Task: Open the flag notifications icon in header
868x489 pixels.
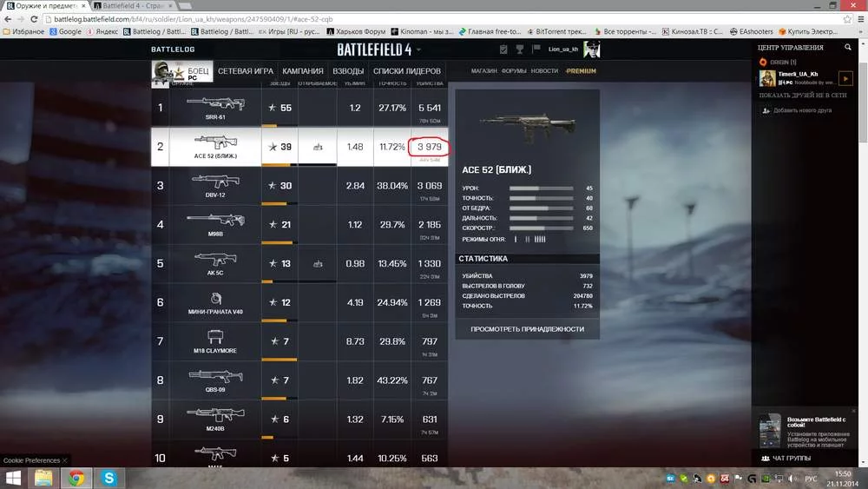Action: click(x=536, y=49)
